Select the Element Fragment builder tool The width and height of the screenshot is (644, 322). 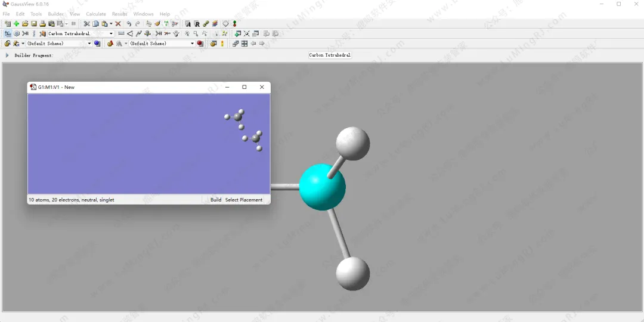(7, 34)
